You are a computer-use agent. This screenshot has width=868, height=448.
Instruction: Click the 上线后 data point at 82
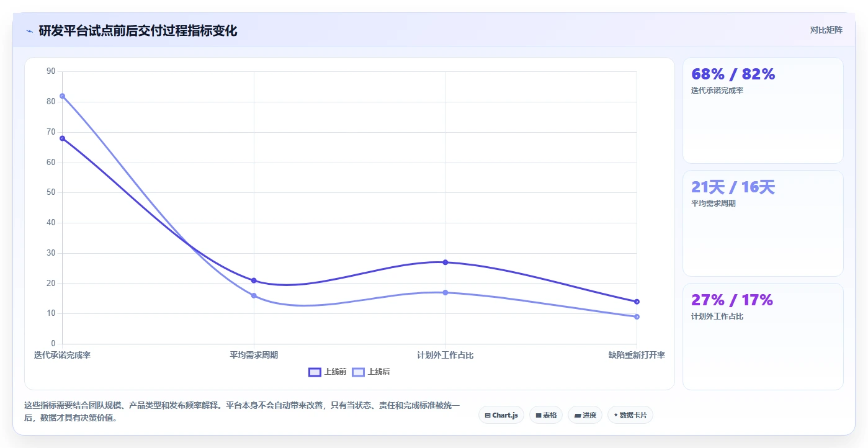pyautogui.click(x=62, y=96)
